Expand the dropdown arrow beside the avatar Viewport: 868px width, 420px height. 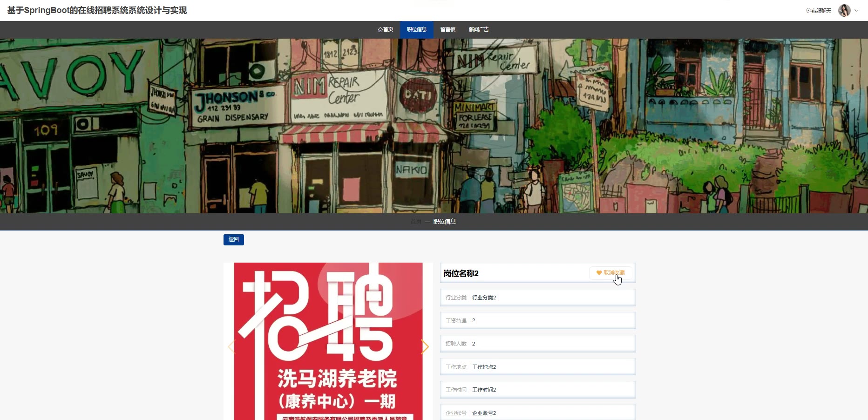tap(856, 11)
